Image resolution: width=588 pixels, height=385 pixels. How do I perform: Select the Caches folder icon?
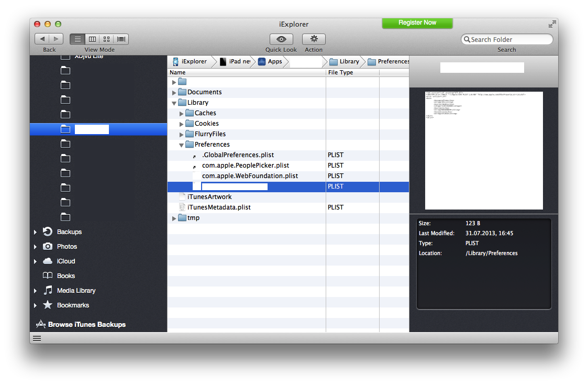coord(190,113)
